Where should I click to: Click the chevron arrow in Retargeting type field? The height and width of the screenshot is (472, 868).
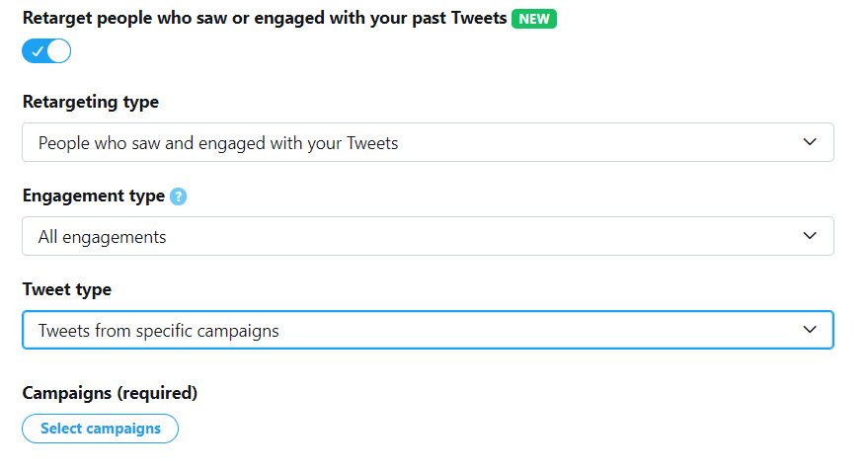tap(810, 142)
